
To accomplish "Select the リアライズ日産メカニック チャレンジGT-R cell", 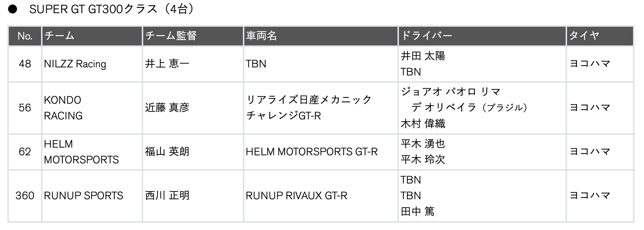I will tap(308, 108).
